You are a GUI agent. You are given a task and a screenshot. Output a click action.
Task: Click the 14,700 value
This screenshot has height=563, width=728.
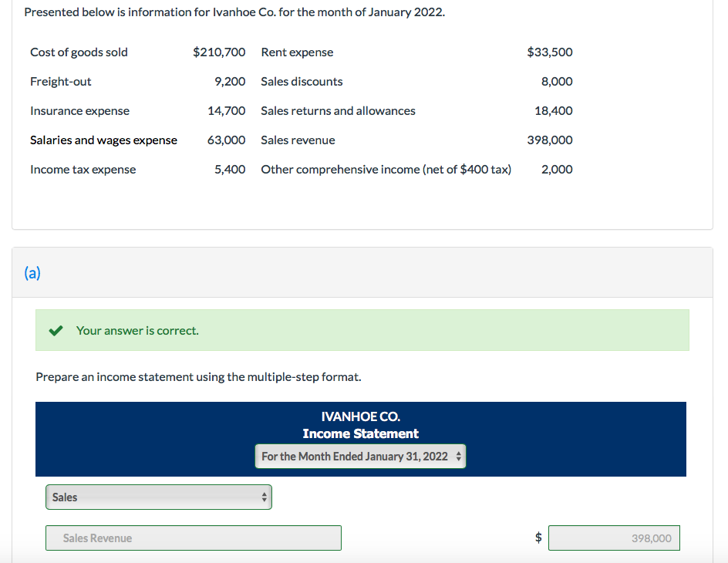(227, 111)
